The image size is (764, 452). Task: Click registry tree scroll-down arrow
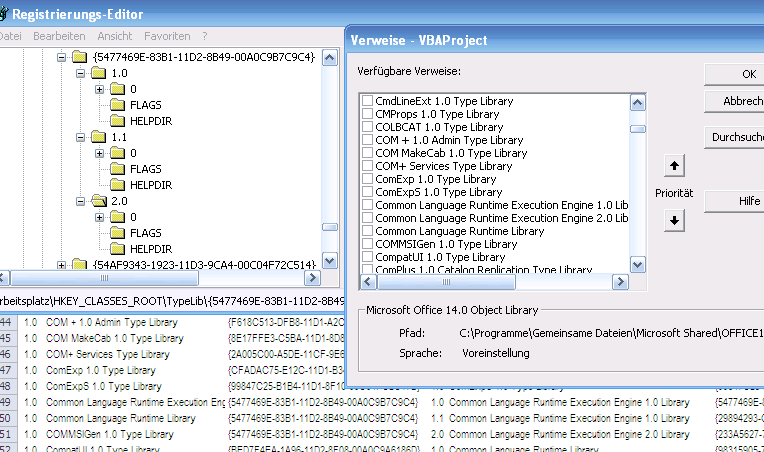tap(330, 261)
